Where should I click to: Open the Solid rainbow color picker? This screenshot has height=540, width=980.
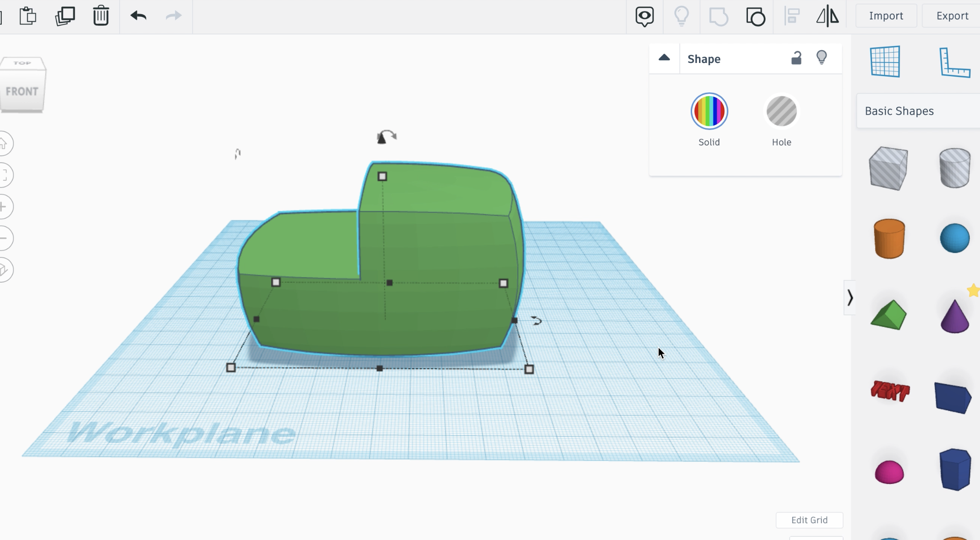coord(709,111)
